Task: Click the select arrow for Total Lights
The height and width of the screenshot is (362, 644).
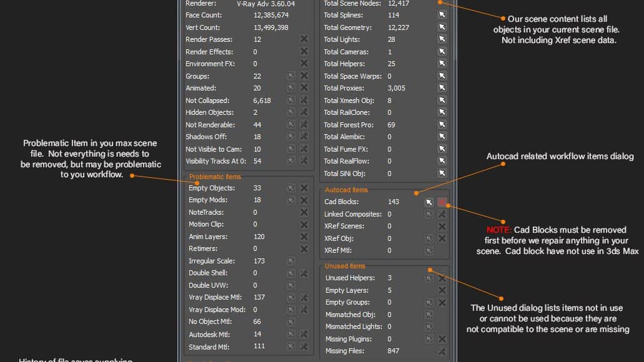Action: pos(442,39)
